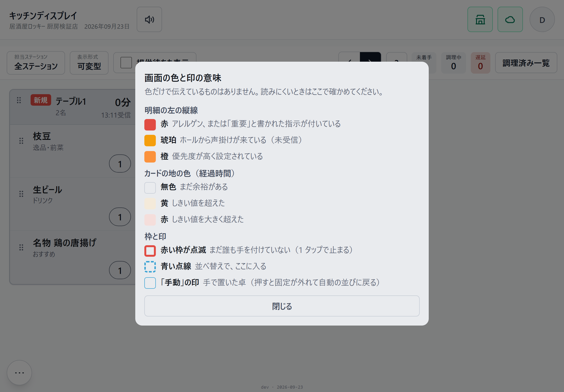This screenshot has width=564, height=392.
Task: Click the amber 琥珀 swatch
Action: coord(150,141)
